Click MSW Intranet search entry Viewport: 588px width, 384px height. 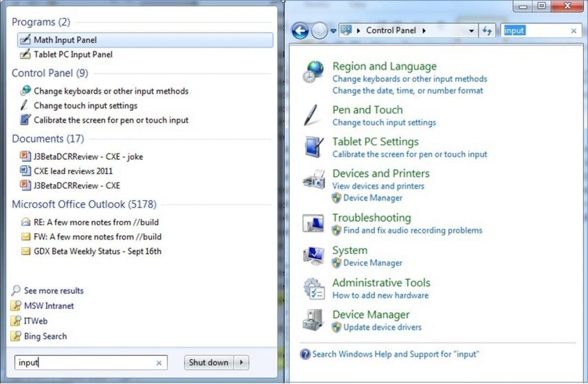click(49, 306)
